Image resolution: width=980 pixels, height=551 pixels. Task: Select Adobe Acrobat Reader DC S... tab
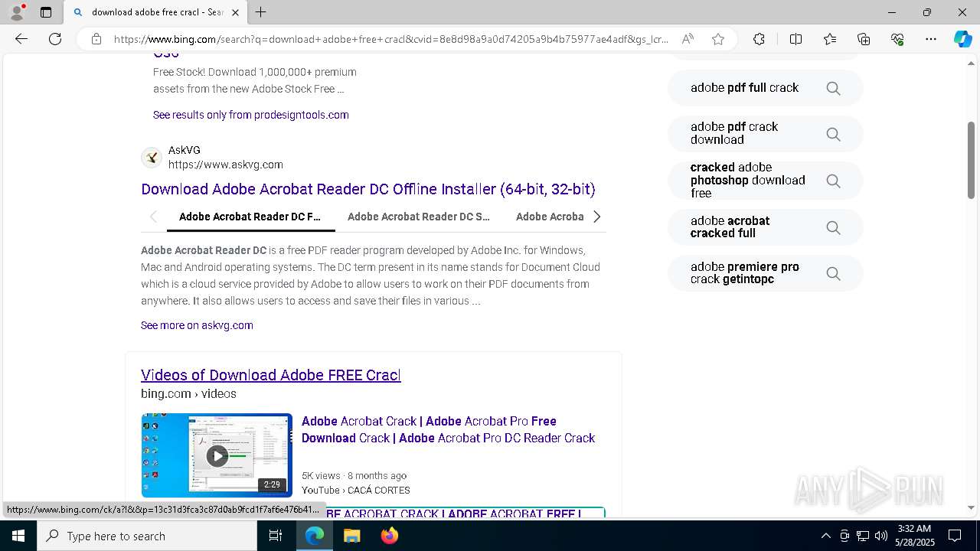click(x=418, y=217)
